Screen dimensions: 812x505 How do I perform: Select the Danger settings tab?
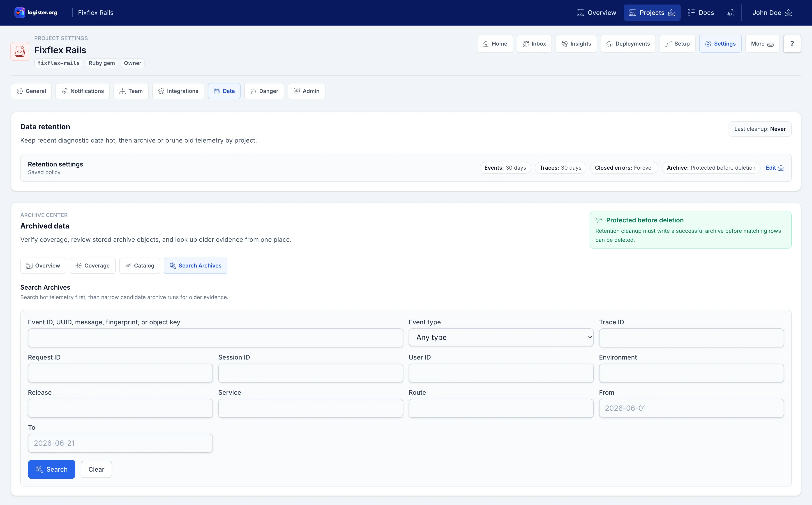(264, 91)
